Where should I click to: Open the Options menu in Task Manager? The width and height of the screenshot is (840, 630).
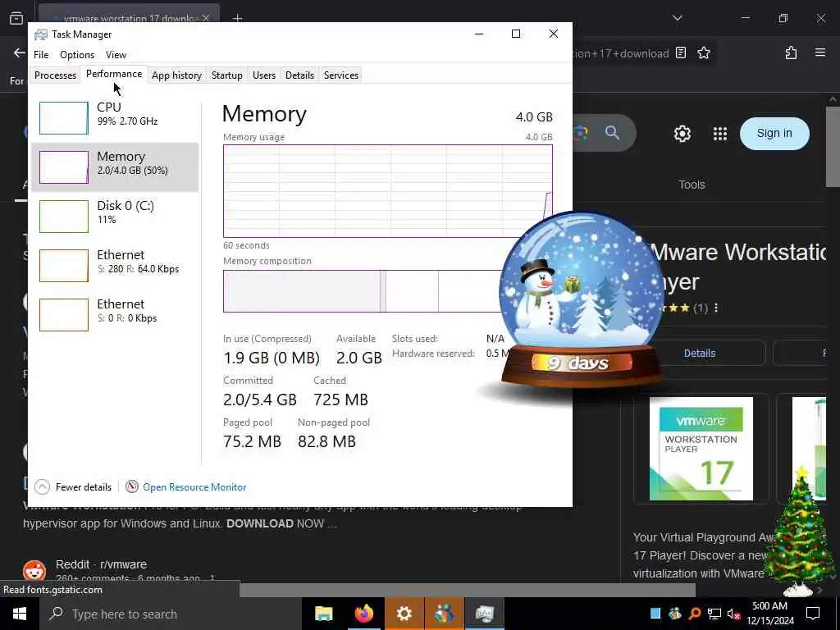[77, 55]
